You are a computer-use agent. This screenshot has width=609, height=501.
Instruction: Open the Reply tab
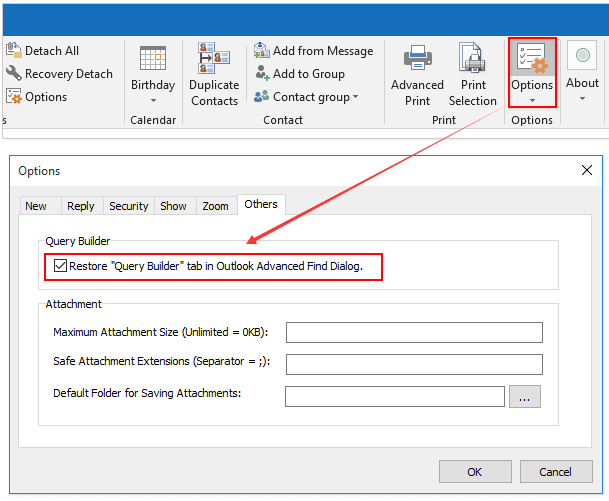click(80, 206)
